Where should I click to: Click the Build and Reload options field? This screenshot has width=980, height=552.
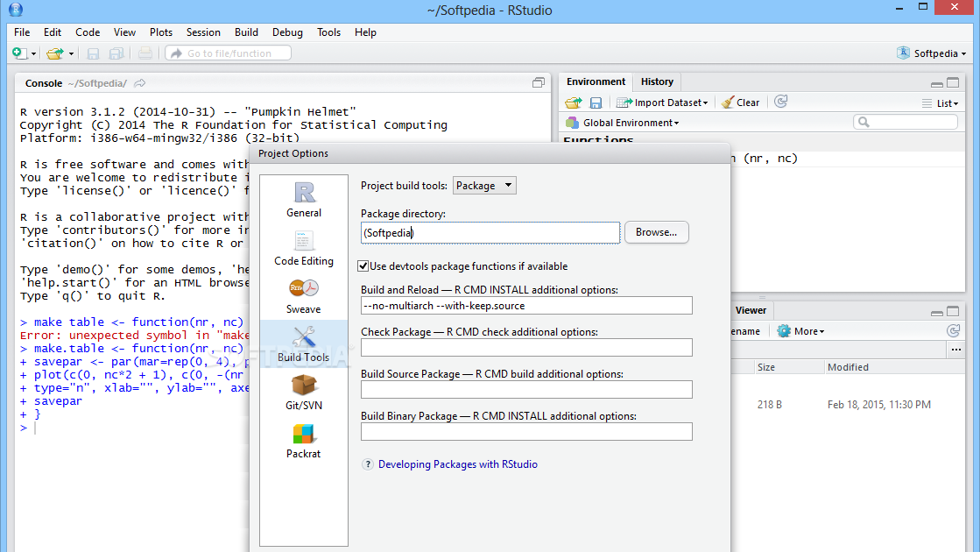[526, 306]
